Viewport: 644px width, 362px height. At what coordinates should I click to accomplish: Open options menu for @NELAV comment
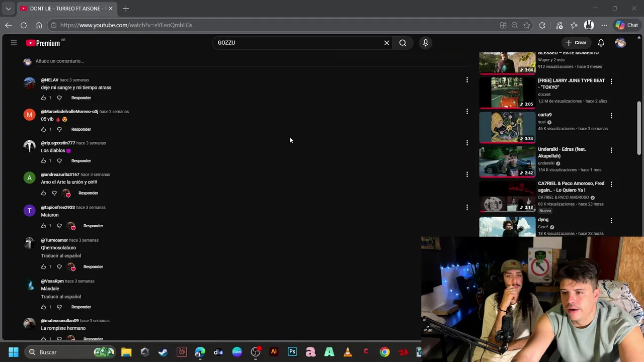(x=467, y=80)
